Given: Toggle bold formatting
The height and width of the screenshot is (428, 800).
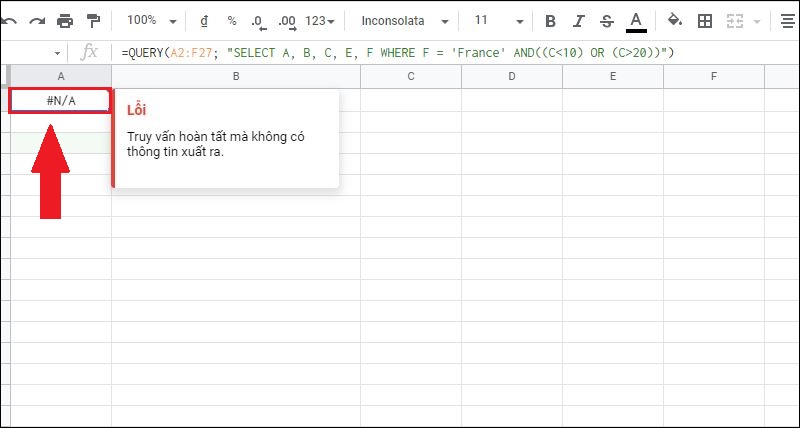Looking at the screenshot, I should pyautogui.click(x=551, y=20).
